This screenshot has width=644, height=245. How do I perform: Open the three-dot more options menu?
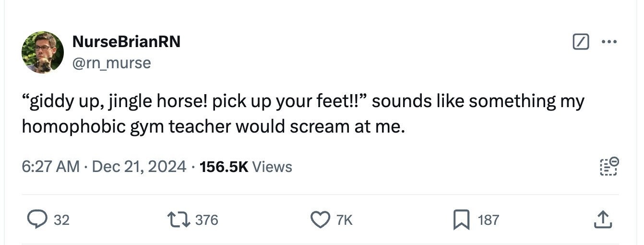(x=608, y=42)
